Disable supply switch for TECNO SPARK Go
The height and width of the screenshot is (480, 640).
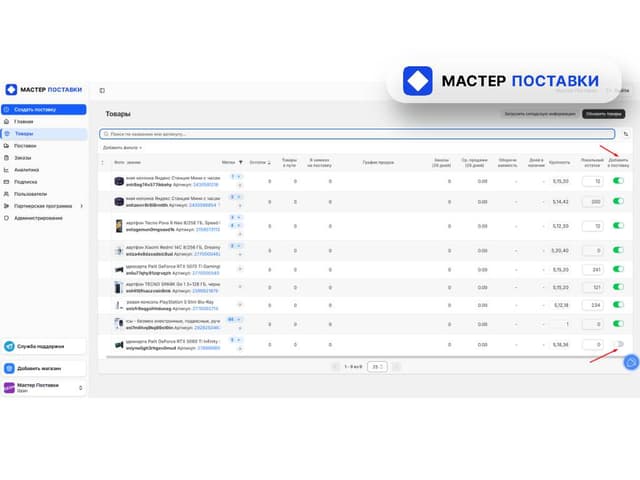coord(618,287)
